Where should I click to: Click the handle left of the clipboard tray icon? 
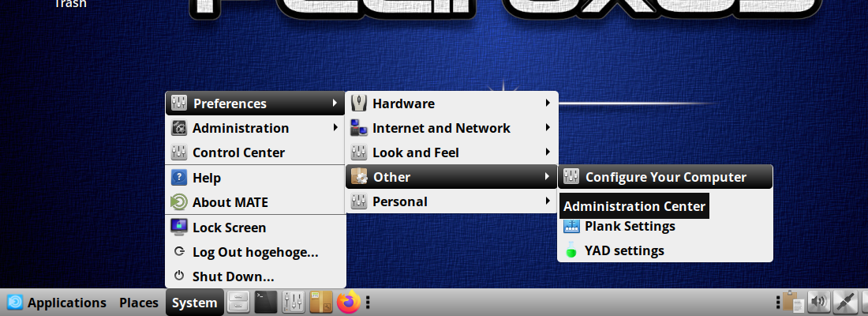tap(778, 303)
